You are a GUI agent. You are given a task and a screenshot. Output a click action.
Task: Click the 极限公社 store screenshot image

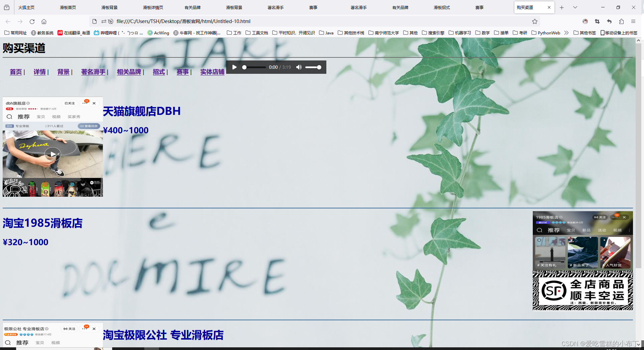pos(53,335)
